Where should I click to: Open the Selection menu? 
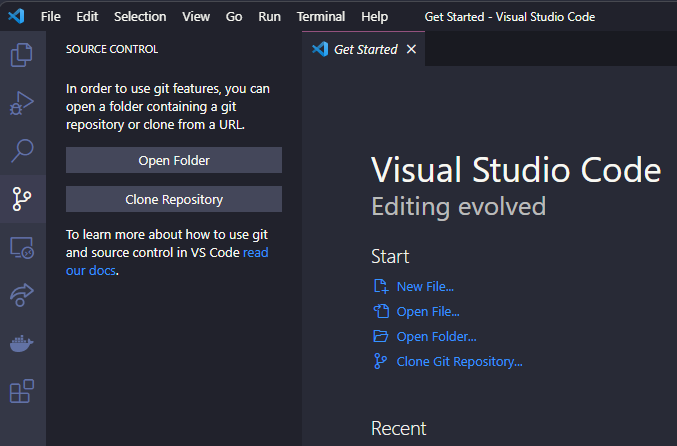pyautogui.click(x=140, y=17)
